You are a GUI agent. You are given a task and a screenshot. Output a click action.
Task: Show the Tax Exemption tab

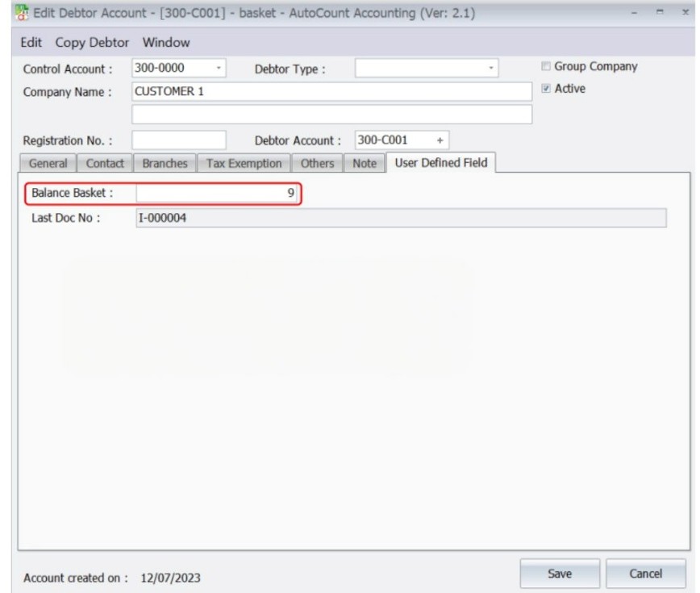pyautogui.click(x=244, y=163)
